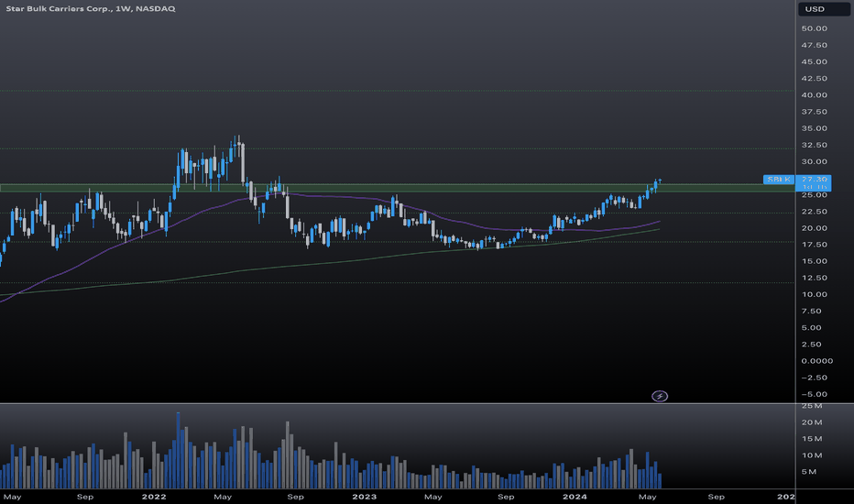Select the 45.00 price axis label

coord(814,61)
